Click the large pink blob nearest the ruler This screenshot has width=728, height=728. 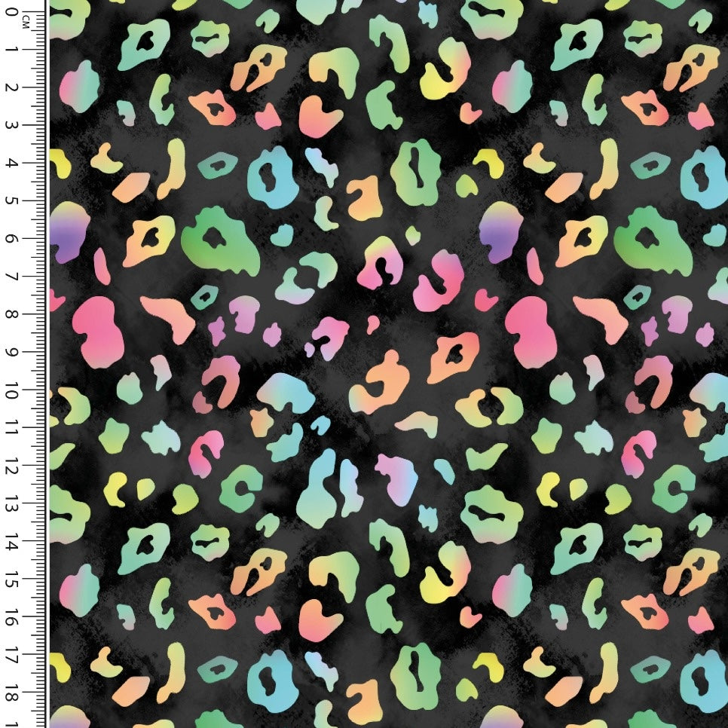[96, 330]
